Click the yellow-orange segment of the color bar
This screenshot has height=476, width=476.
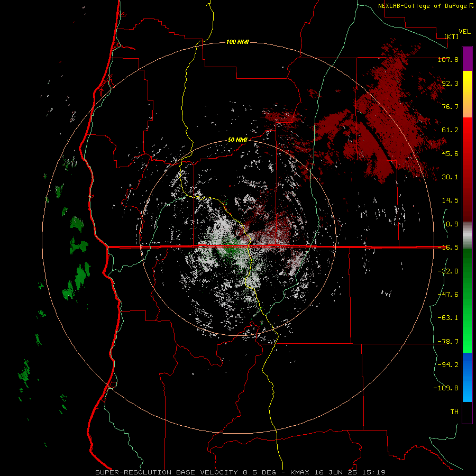(467, 94)
